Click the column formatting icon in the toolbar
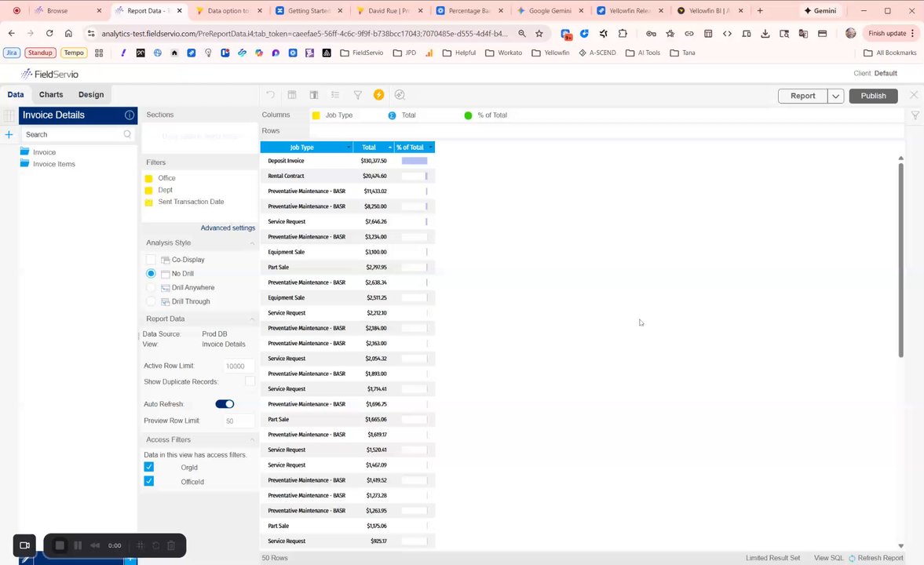This screenshot has height=565, width=924. 314,95
